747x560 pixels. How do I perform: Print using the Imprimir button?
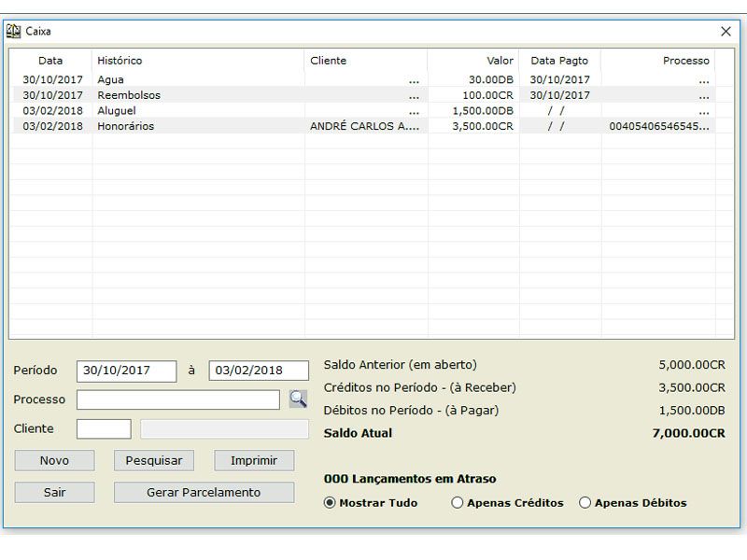(254, 461)
